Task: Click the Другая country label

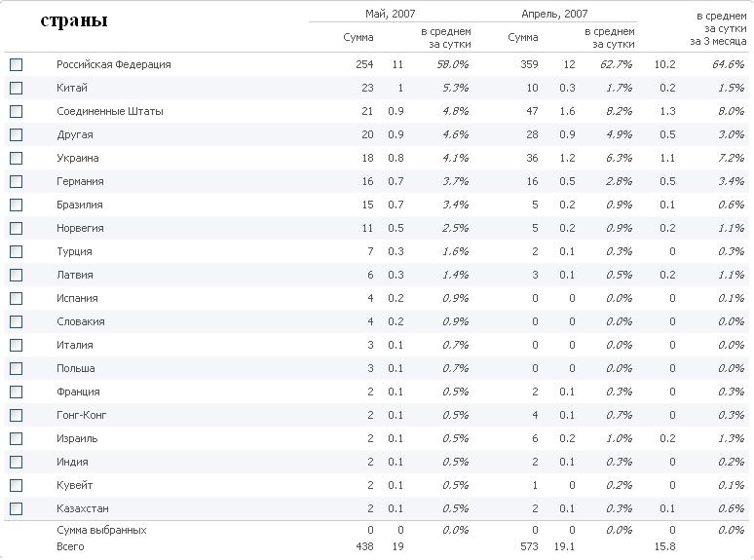Action: [x=75, y=135]
